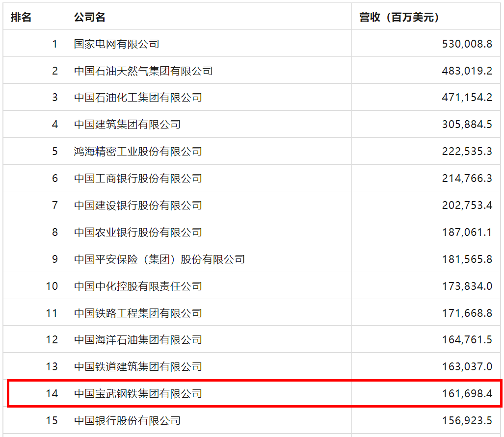This screenshot has width=504, height=437.
Task: Click revenue value 530,008.8
Action: (467, 44)
